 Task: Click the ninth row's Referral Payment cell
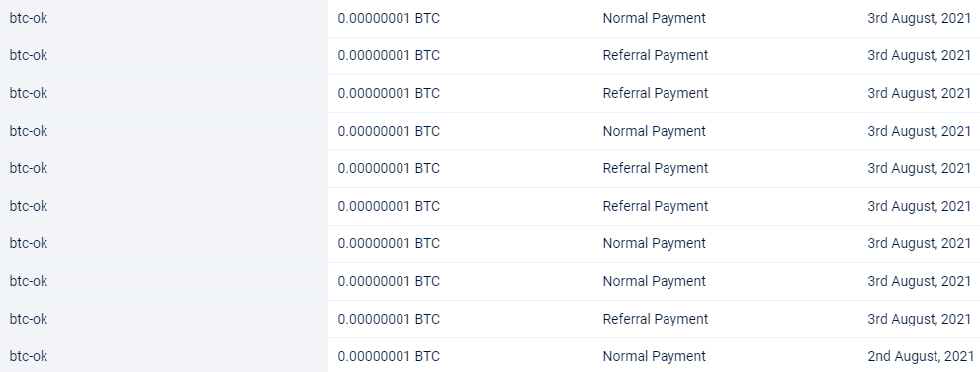click(655, 319)
